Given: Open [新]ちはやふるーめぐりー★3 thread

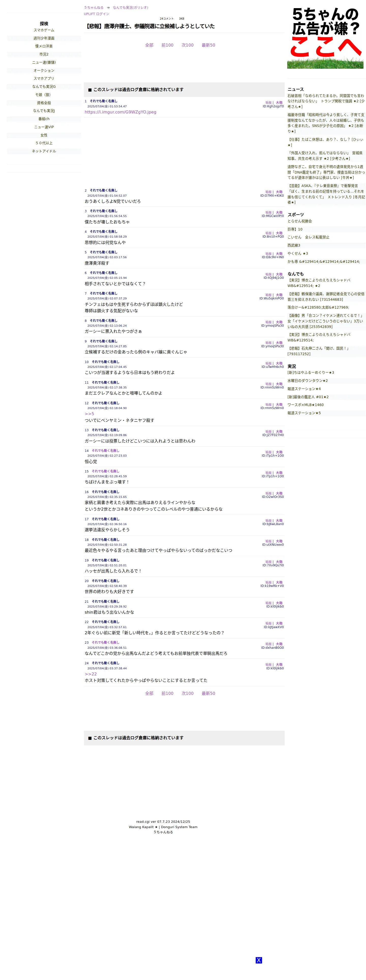Looking at the screenshot, I should [311, 372].
